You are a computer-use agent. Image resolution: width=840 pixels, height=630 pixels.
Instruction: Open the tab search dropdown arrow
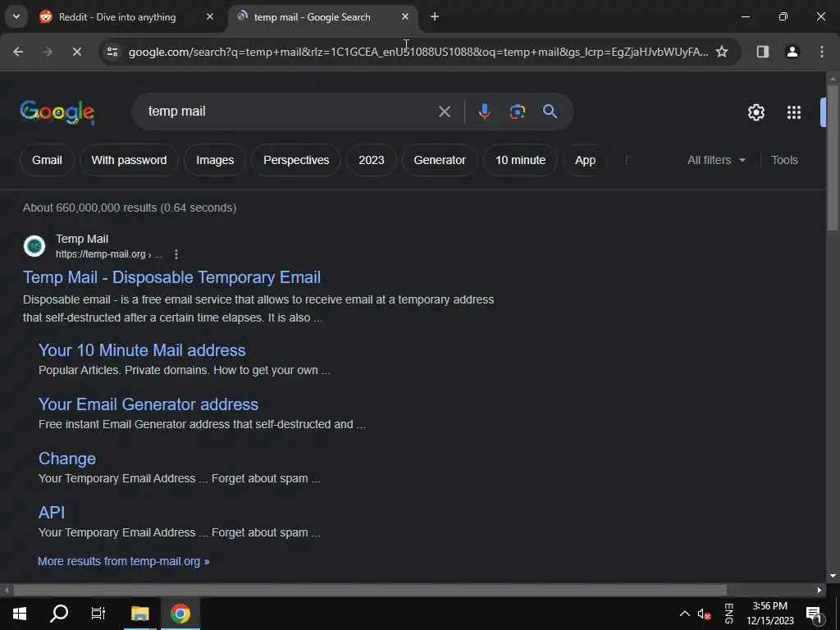click(16, 16)
